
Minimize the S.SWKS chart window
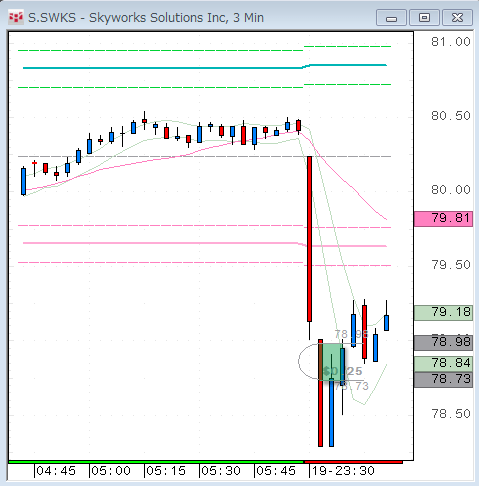391,17
